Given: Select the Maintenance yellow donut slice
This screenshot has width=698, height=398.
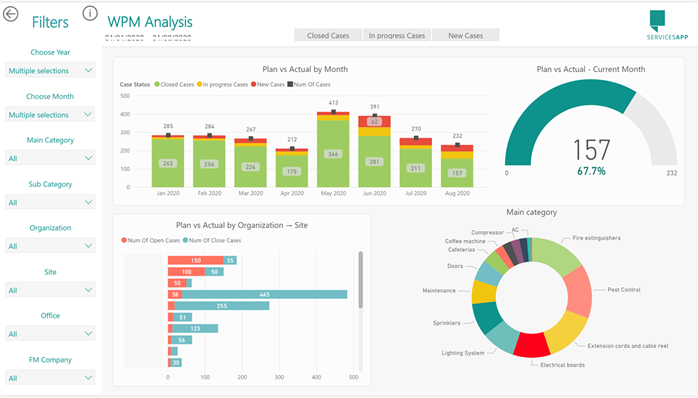Looking at the screenshot, I should point(483,292).
